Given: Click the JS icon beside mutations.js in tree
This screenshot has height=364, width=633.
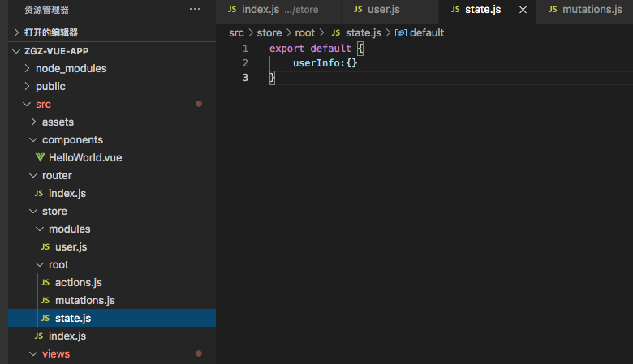Looking at the screenshot, I should click(x=45, y=300).
